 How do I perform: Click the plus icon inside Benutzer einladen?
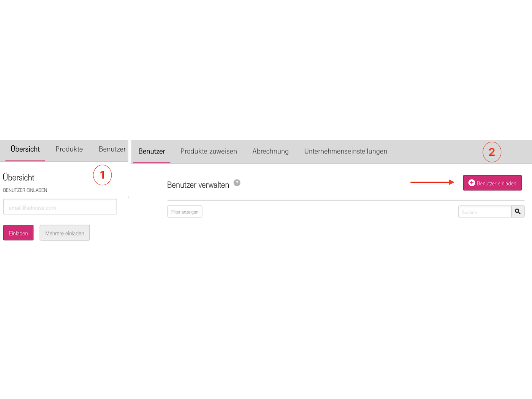point(472,183)
